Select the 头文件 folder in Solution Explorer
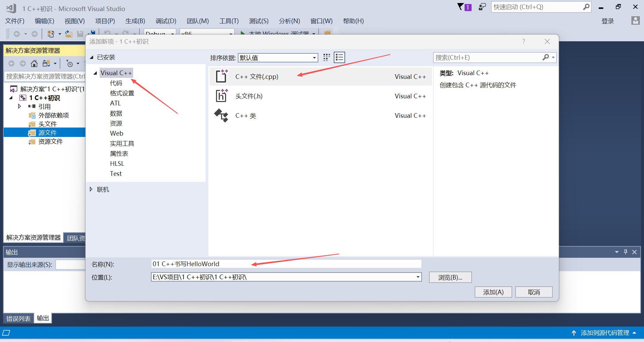Viewport: 644px width, 342px height. pyautogui.click(x=48, y=124)
